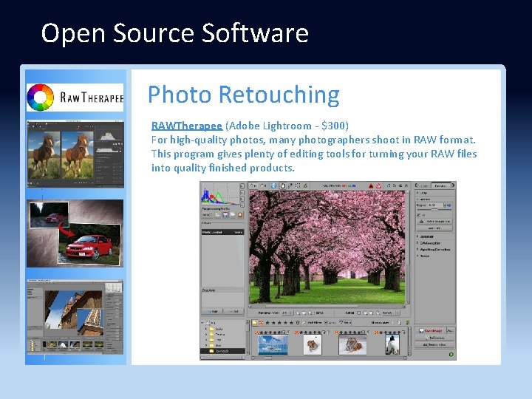The image size is (532, 399).
Task: Click the thumbnail zoom magnifier icon
Action: (399, 323)
